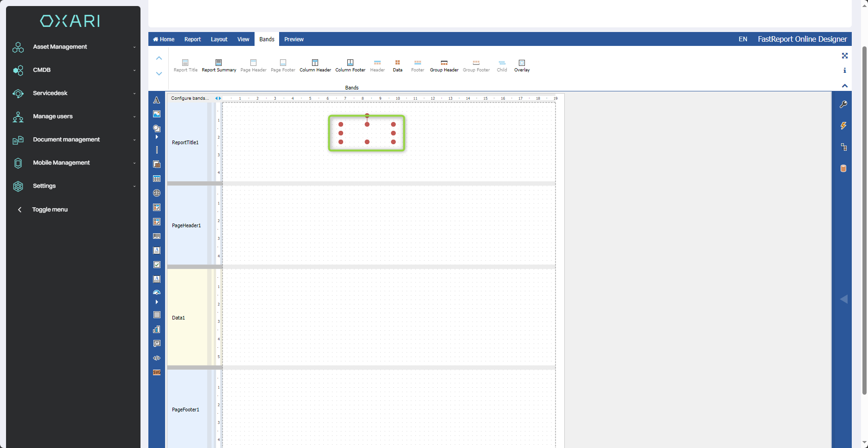
Task: Expand the Servicedesk menu section
Action: tap(50, 93)
